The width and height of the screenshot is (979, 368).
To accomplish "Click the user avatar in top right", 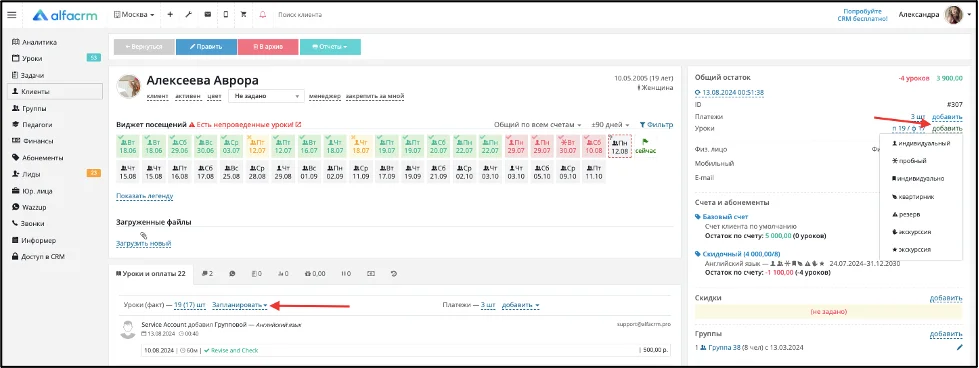I will tap(953, 15).
